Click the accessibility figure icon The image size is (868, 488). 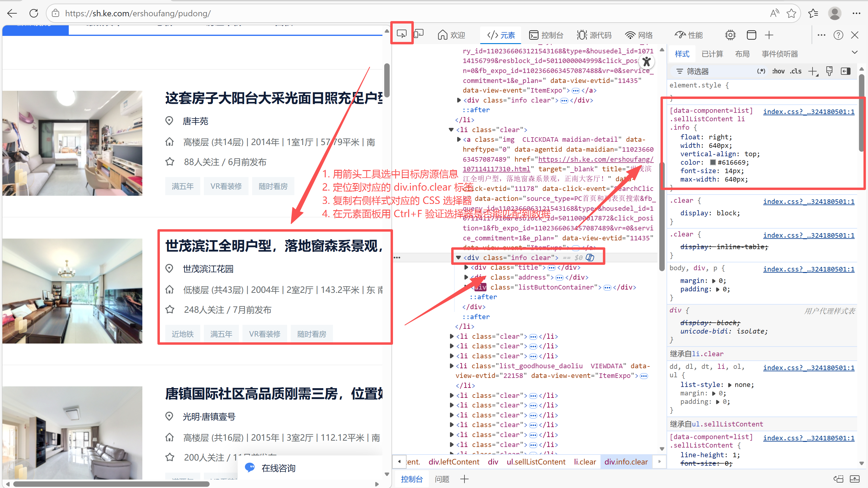coord(646,62)
